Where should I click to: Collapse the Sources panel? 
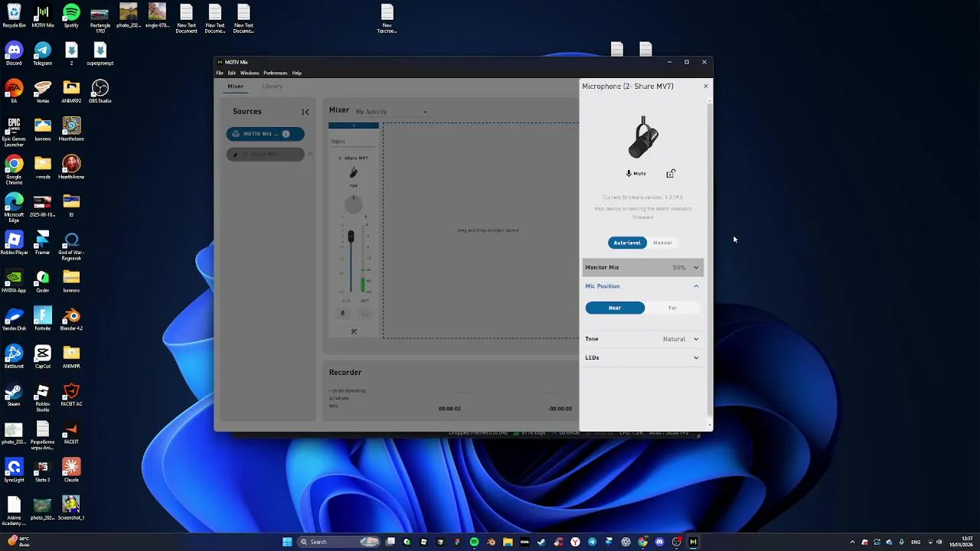click(305, 112)
